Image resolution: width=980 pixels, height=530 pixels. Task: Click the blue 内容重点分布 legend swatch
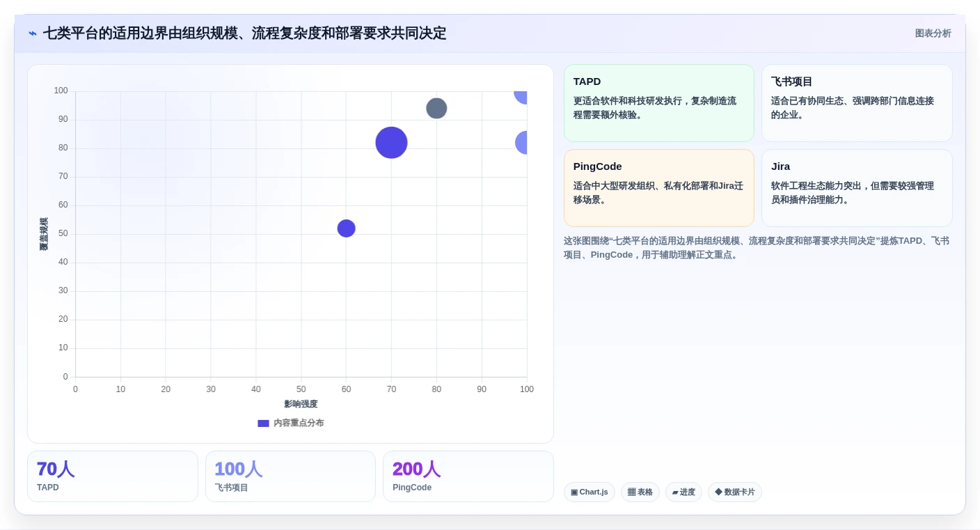tap(263, 423)
